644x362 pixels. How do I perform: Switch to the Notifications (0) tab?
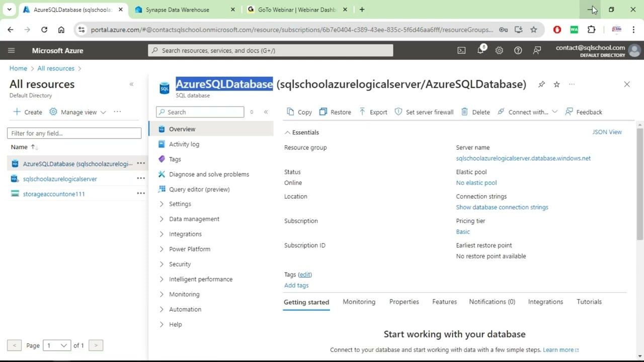pyautogui.click(x=492, y=302)
